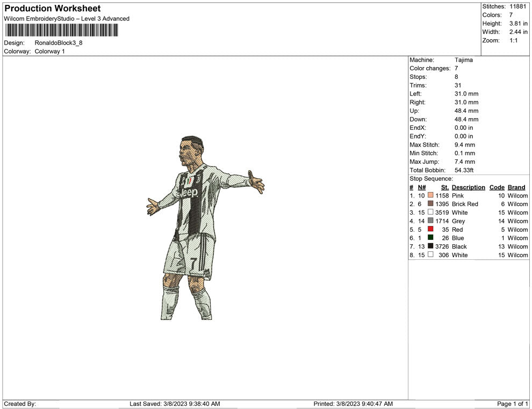The width and height of the screenshot is (532, 409).
Task: Click the White swatch in row 8
Action: 430,254
